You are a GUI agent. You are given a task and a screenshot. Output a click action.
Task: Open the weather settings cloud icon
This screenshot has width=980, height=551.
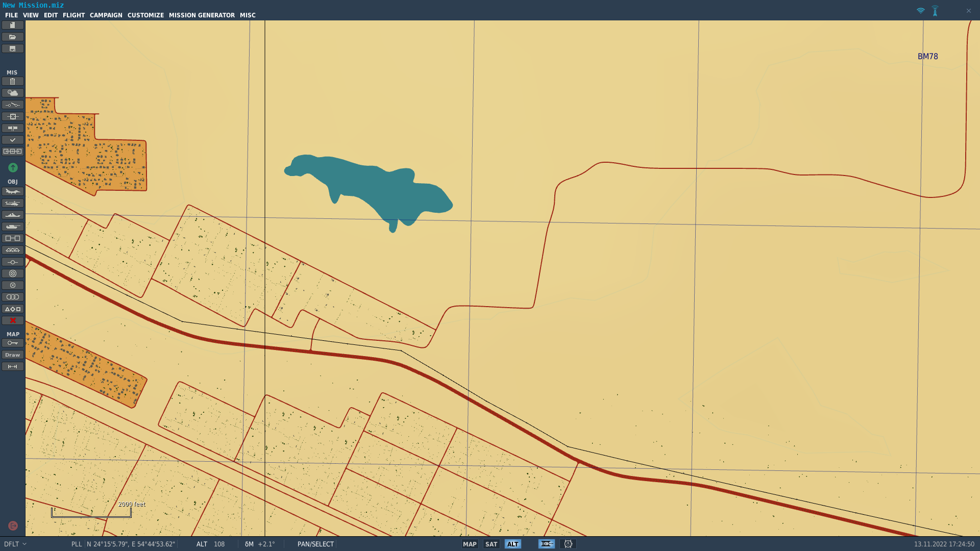click(12, 93)
